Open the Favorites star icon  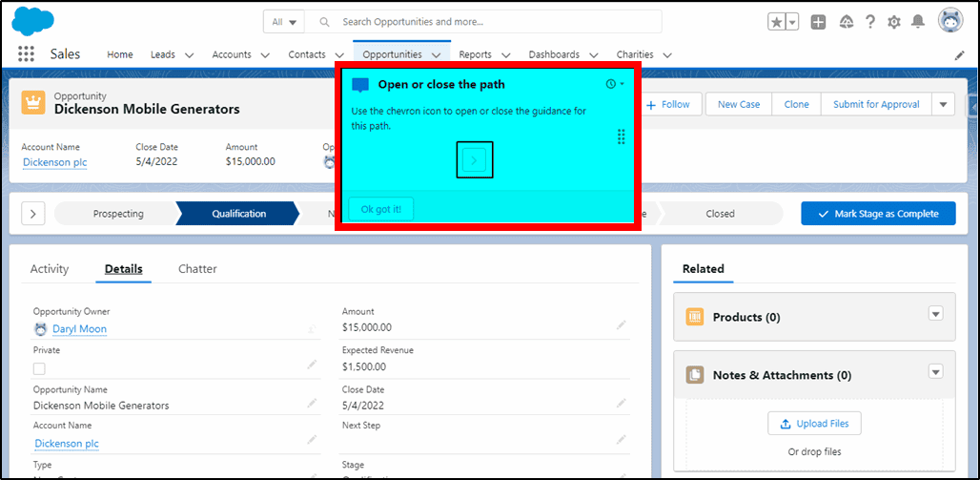pyautogui.click(x=776, y=23)
